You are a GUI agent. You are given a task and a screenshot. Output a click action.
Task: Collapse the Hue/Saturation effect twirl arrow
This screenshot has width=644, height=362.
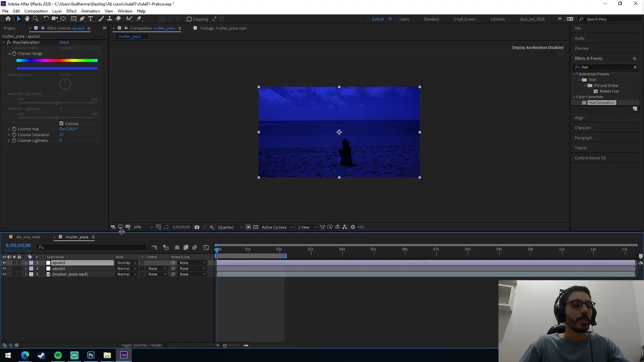tap(4, 42)
